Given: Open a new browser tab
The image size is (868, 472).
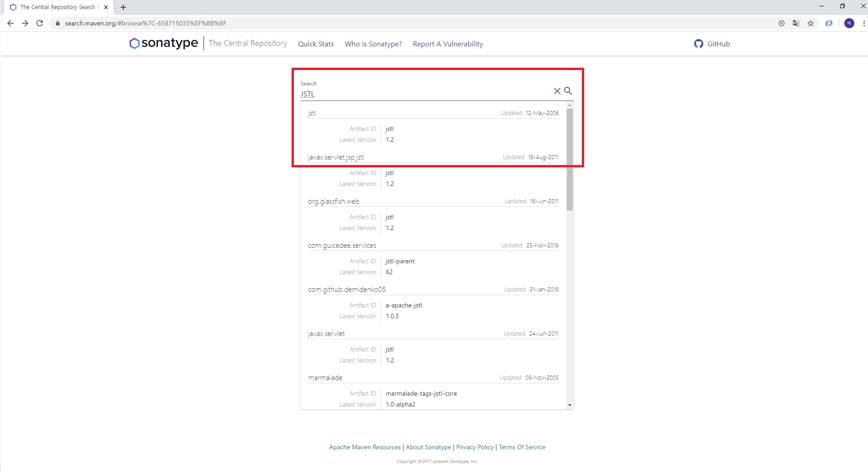Looking at the screenshot, I should [123, 7].
